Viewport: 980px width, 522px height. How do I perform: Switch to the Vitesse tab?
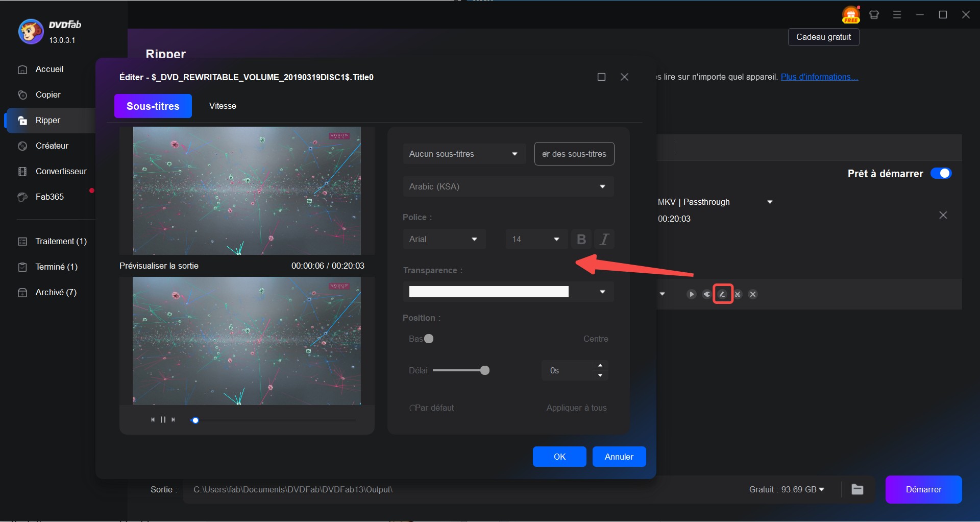[223, 106]
